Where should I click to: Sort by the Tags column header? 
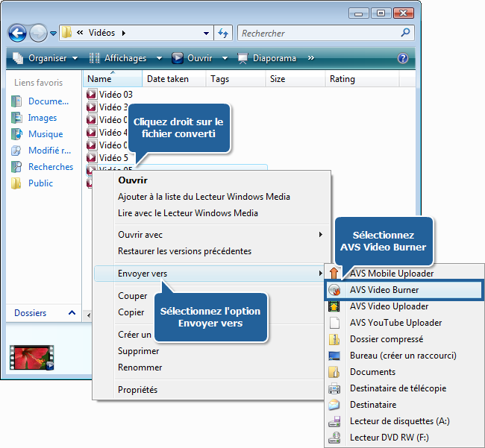[x=235, y=79]
